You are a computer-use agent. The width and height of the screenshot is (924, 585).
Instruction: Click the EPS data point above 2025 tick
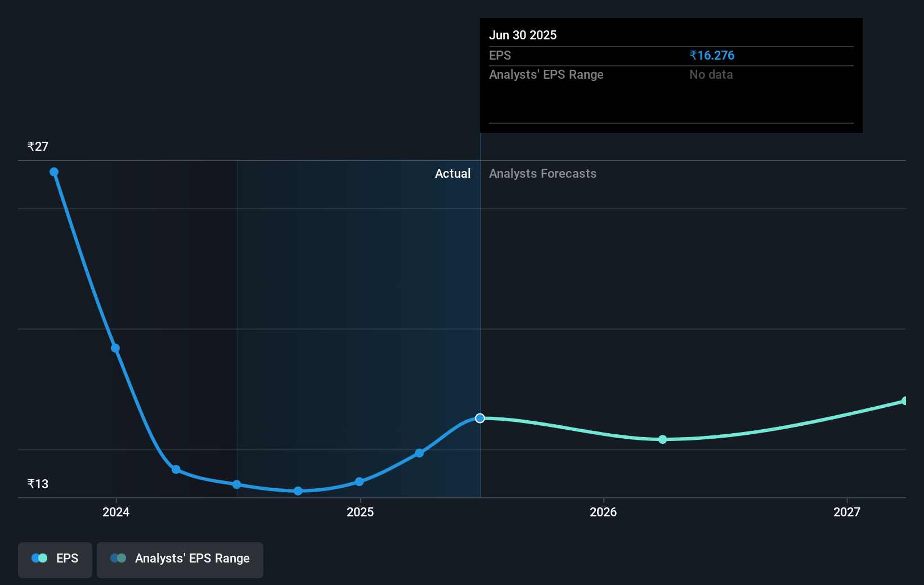(x=360, y=481)
